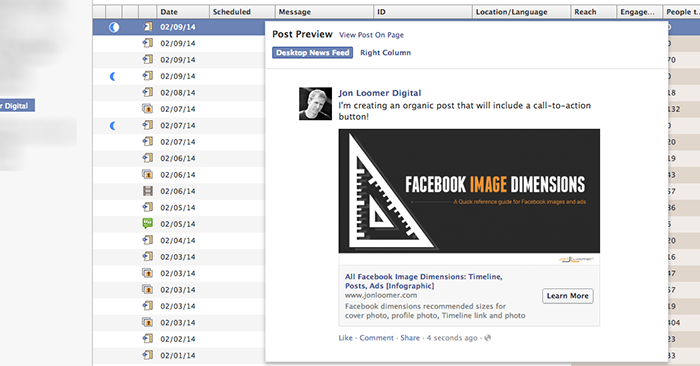Click green status post icon on 02/05/14 row

coord(147,224)
